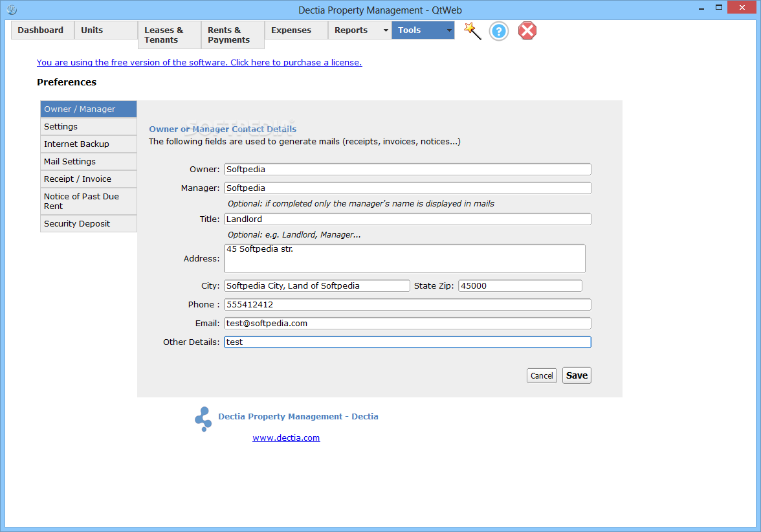The height and width of the screenshot is (532, 761).
Task: Open Rents & Payments tab
Action: (233, 35)
